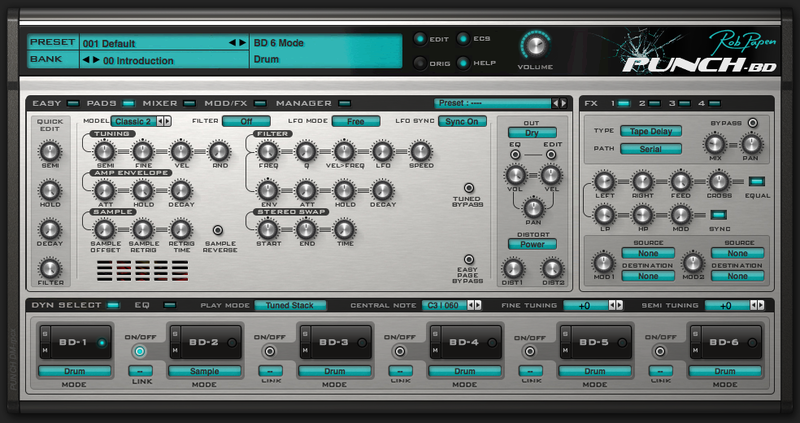
Task: Enable the Tuned Bypass switch
Action: (468, 187)
